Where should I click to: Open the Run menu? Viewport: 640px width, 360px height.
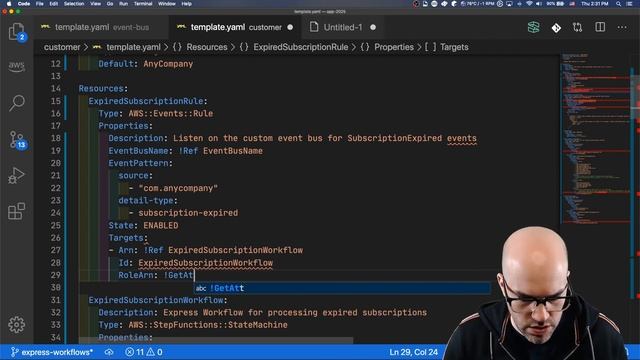click(123, 4)
